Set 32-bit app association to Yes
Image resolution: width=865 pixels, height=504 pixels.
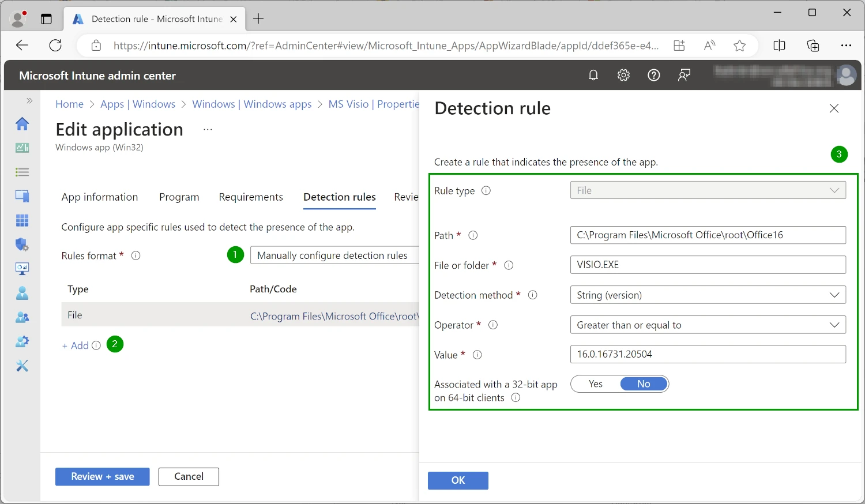tap(596, 384)
